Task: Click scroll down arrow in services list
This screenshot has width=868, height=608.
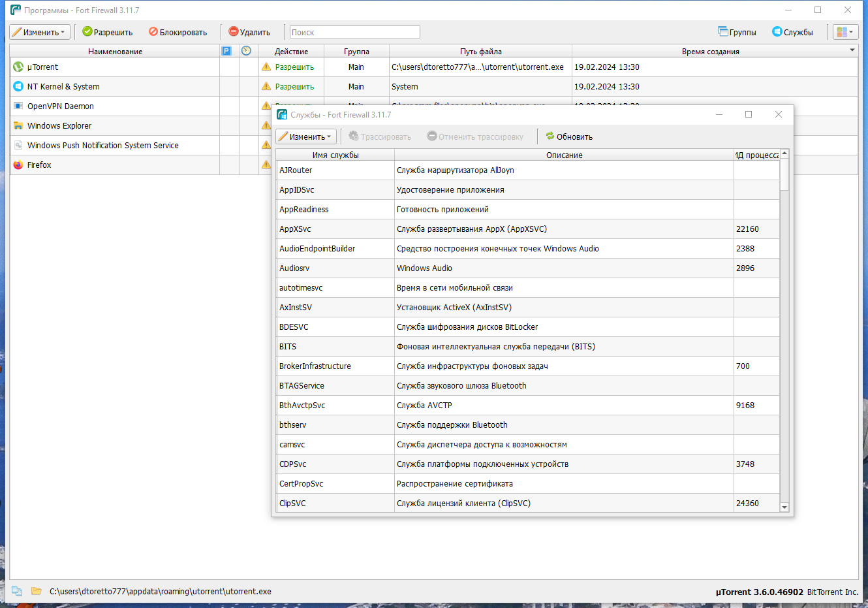Action: point(784,507)
